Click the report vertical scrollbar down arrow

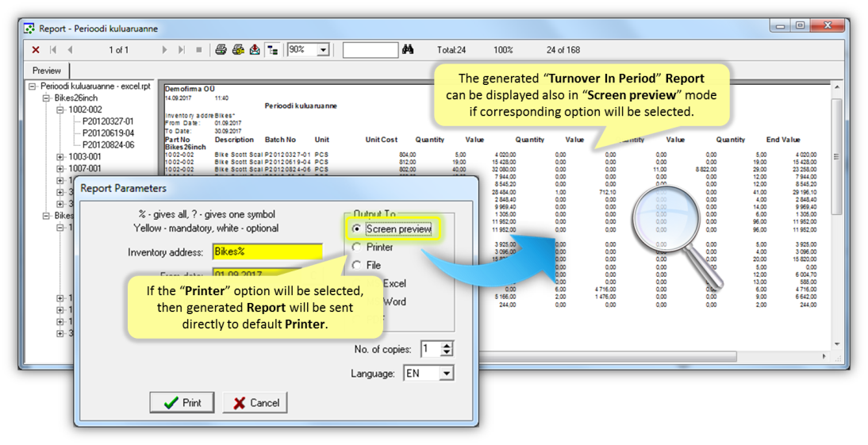click(836, 344)
